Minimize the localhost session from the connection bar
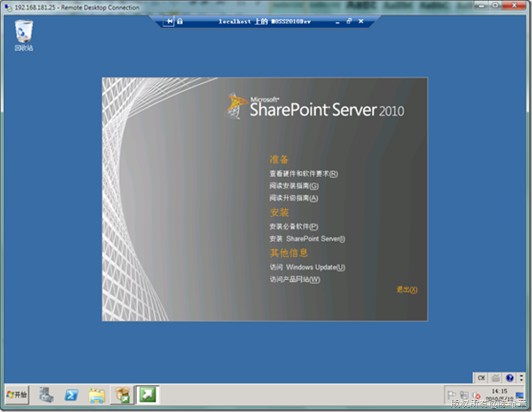 click(337, 22)
